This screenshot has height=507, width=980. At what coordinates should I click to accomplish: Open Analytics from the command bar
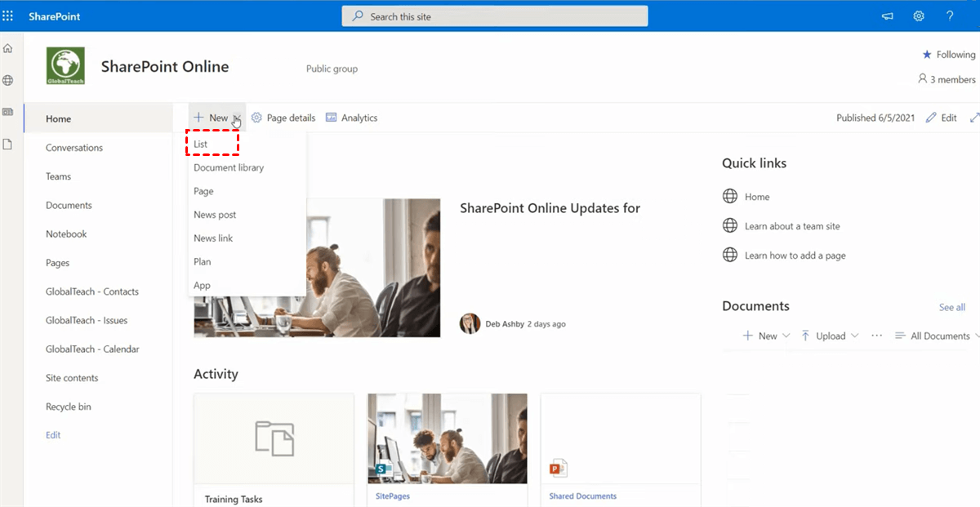[x=352, y=118]
